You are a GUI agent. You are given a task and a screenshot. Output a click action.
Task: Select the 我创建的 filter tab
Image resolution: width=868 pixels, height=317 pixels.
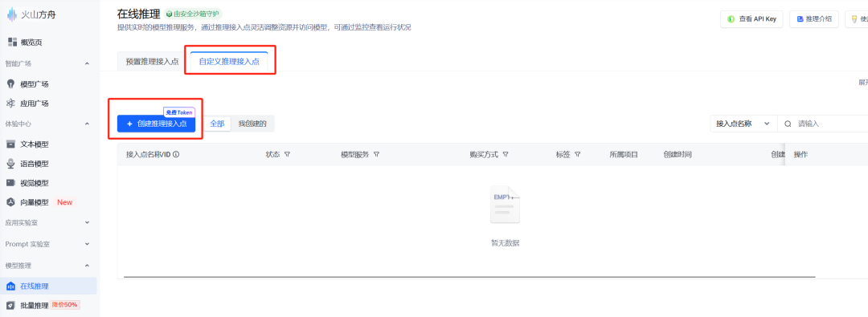click(252, 124)
